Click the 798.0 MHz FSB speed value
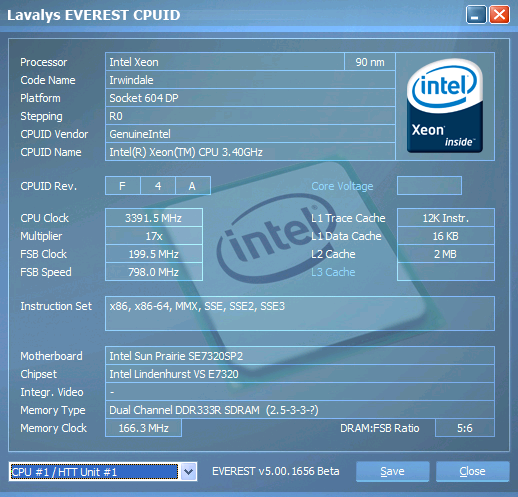Screen dimensions: 518x497 (x=154, y=272)
